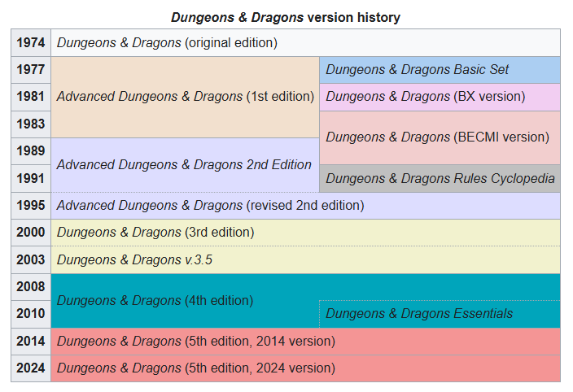Click 'Dungeons & Dragons Rules Cyclopedia' cell

point(440,178)
